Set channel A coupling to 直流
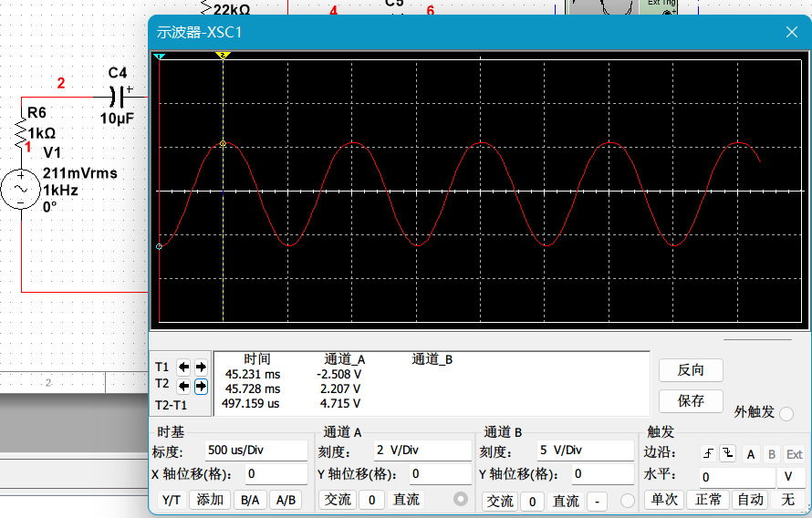The width and height of the screenshot is (812, 518). click(x=406, y=500)
